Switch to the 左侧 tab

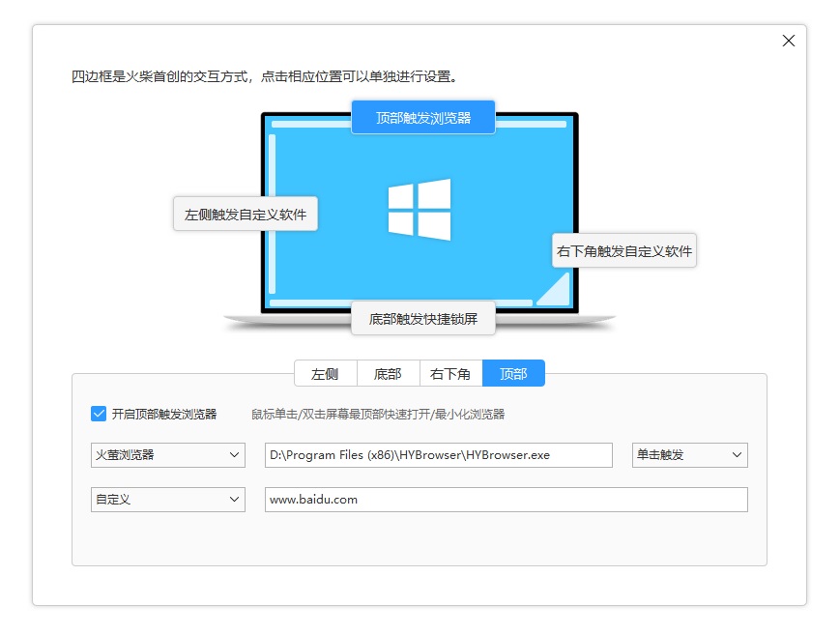tap(325, 373)
